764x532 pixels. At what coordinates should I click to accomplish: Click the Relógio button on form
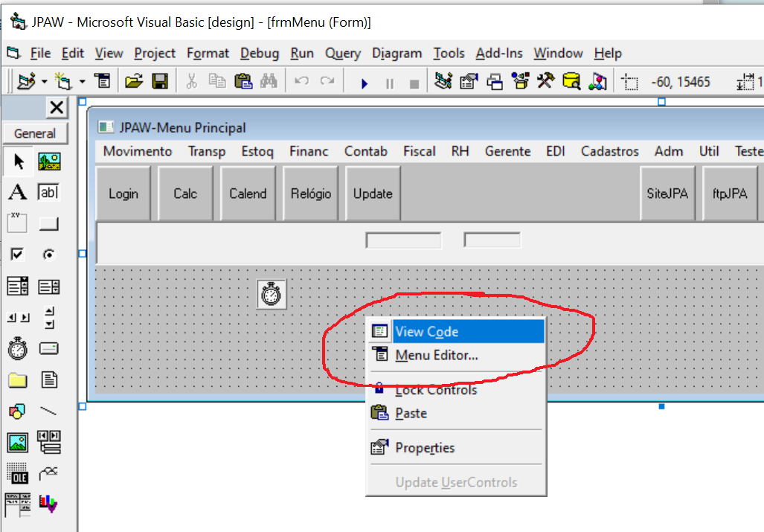pyautogui.click(x=310, y=193)
